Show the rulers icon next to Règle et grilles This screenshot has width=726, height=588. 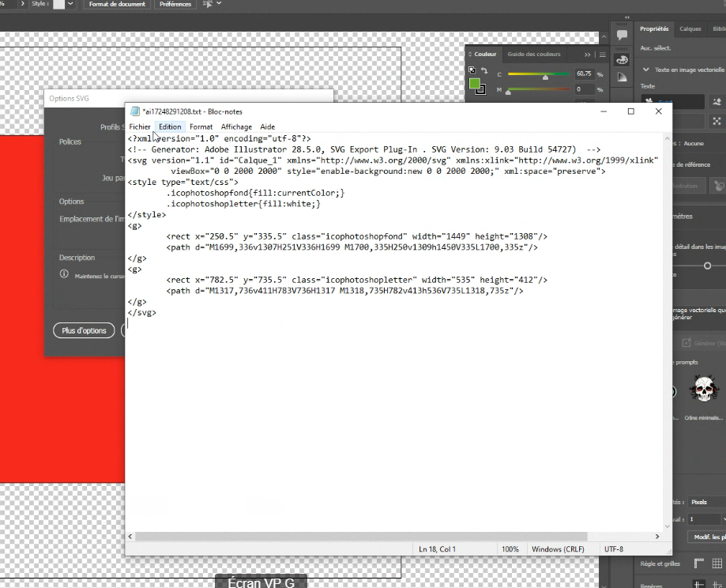point(698,563)
